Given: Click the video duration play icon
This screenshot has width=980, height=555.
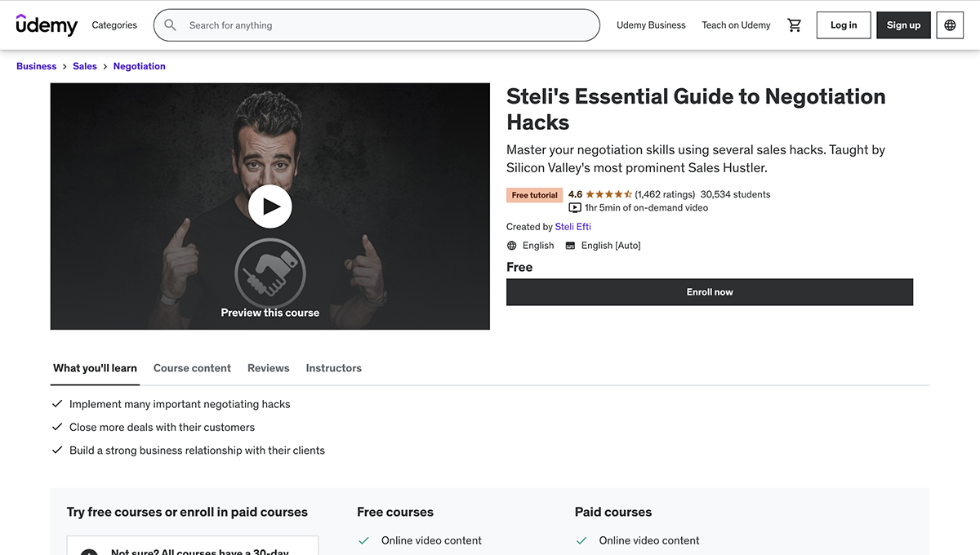Looking at the screenshot, I should click(x=574, y=207).
